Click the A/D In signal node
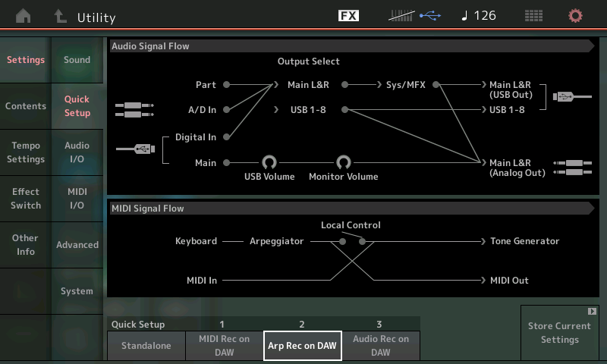This screenshot has width=607, height=364. pos(226,109)
